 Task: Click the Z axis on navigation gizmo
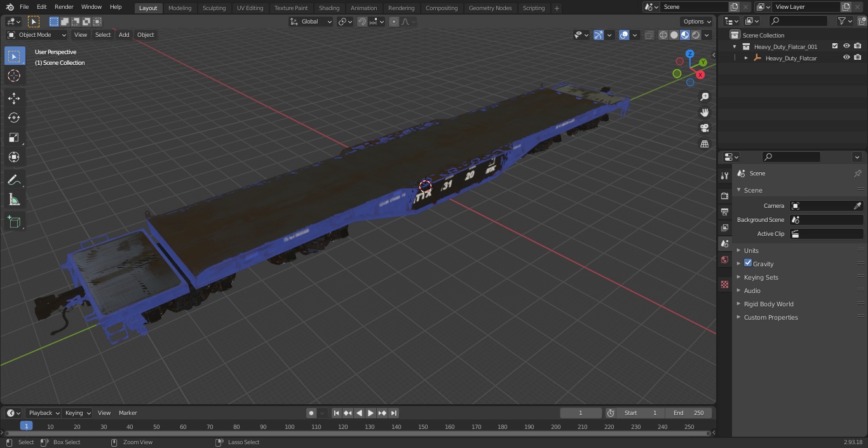click(690, 55)
